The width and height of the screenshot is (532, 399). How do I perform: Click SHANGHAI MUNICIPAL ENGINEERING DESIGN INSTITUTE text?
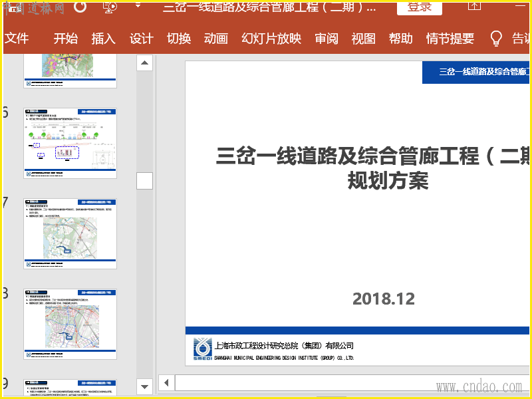(x=284, y=358)
